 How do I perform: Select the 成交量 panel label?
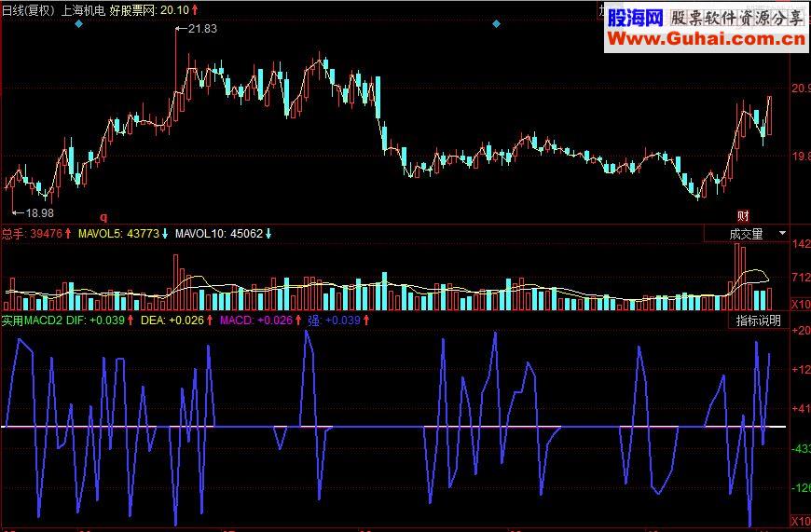pos(746,234)
